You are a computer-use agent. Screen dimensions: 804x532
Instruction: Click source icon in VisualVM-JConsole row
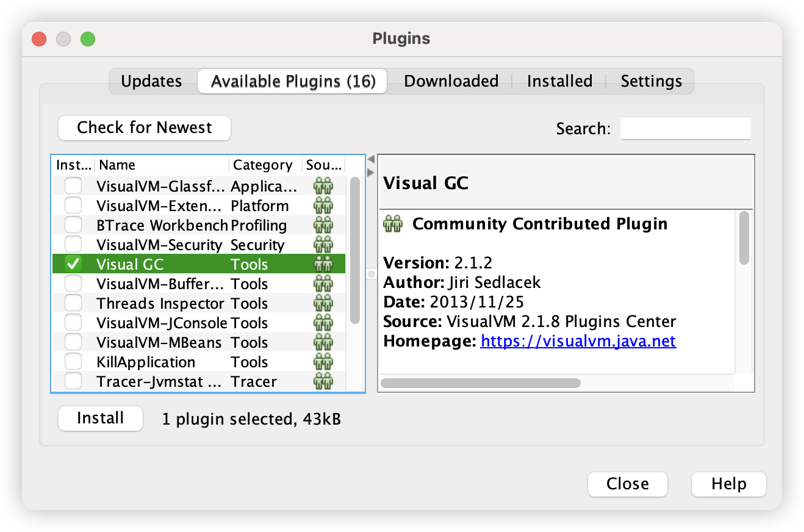323,323
